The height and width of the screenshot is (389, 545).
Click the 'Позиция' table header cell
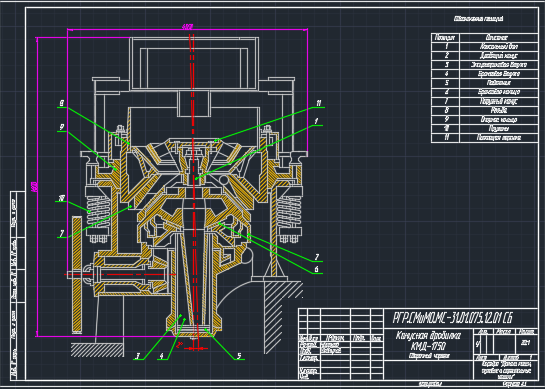(x=445, y=38)
